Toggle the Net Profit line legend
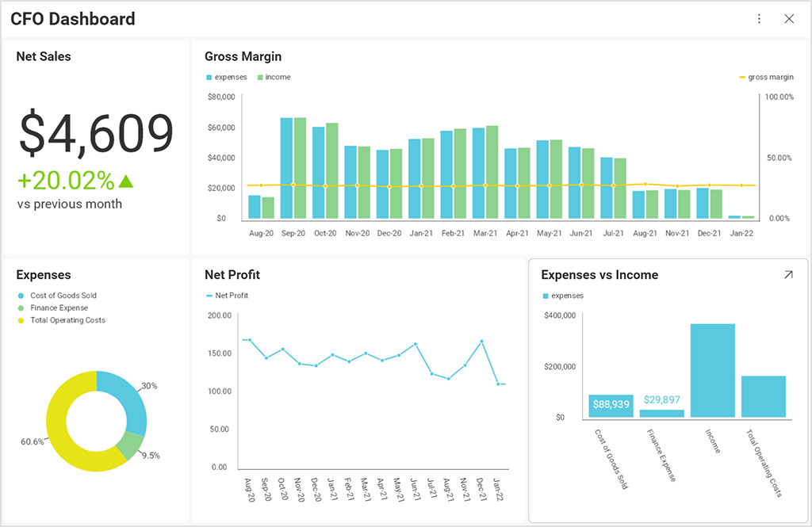 (227, 296)
